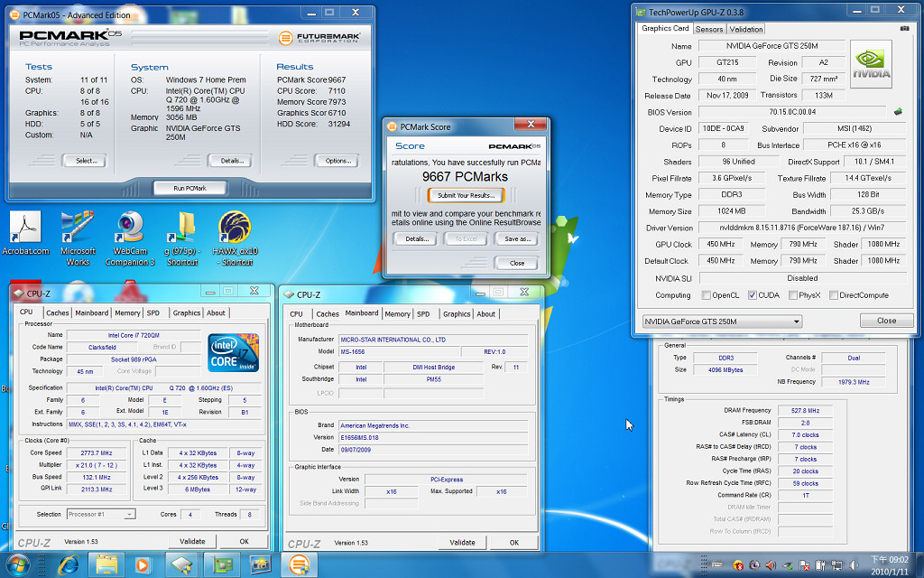Image resolution: width=924 pixels, height=578 pixels.
Task: Click the DRAM Frequency value 527.8 MHz
Action: [x=805, y=411]
